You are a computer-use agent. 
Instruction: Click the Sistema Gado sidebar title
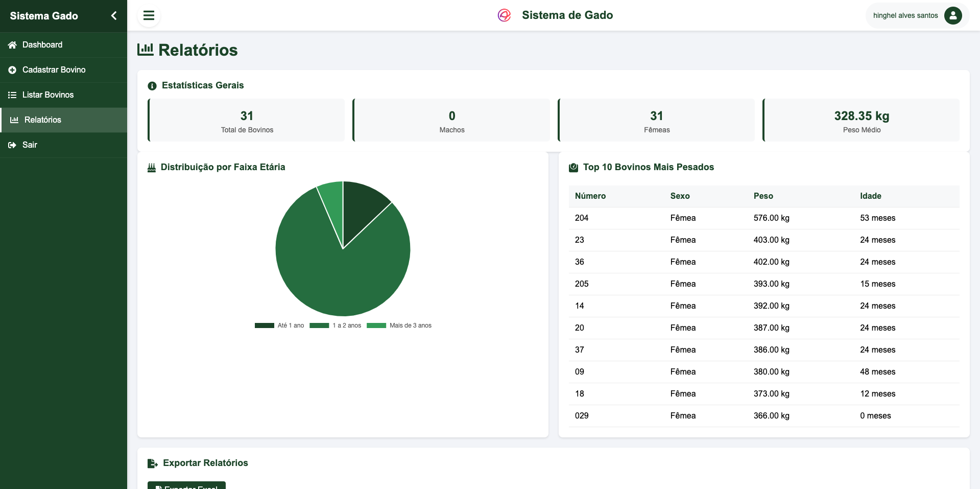[44, 16]
